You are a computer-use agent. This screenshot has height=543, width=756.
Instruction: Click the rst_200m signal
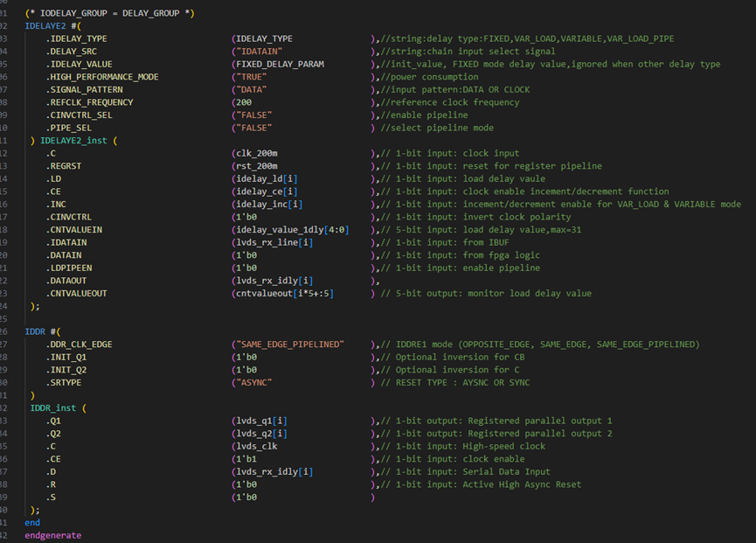coord(257,166)
